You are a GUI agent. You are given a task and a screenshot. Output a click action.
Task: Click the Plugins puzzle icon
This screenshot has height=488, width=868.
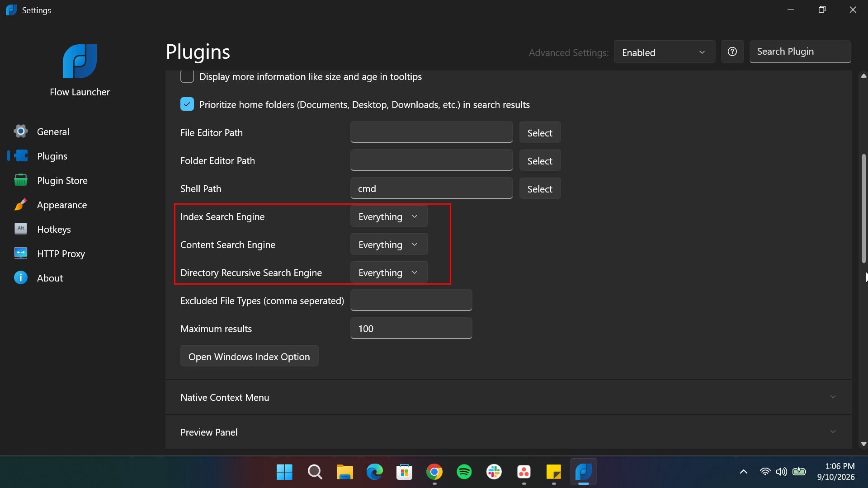(x=20, y=156)
